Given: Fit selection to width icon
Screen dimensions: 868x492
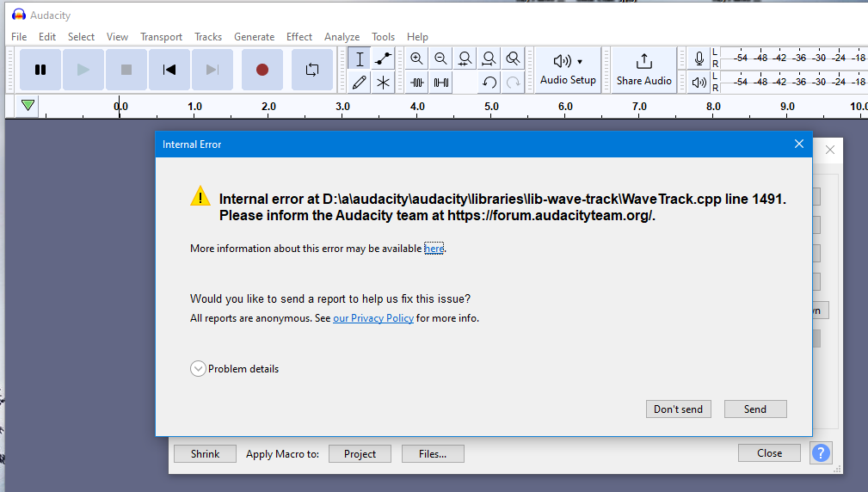Looking at the screenshot, I should 465,58.
